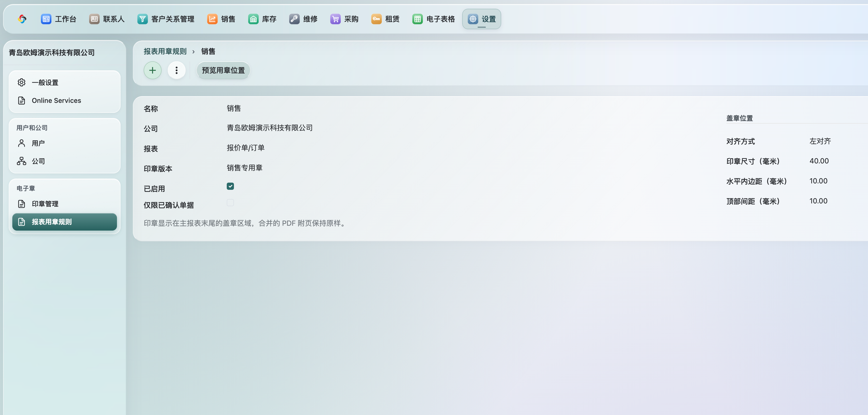868x415 pixels.
Task: Open the three-dot actions menu
Action: [176, 70]
